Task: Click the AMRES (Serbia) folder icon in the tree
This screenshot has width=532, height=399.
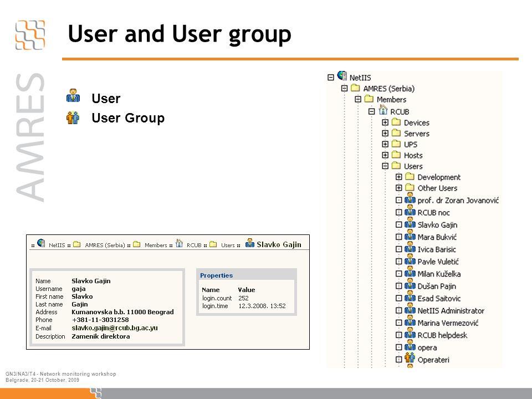Action: tap(355, 88)
